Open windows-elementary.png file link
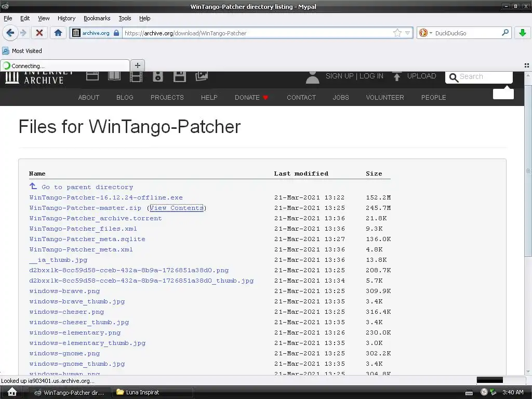Image resolution: width=532 pixels, height=399 pixels. [75, 332]
